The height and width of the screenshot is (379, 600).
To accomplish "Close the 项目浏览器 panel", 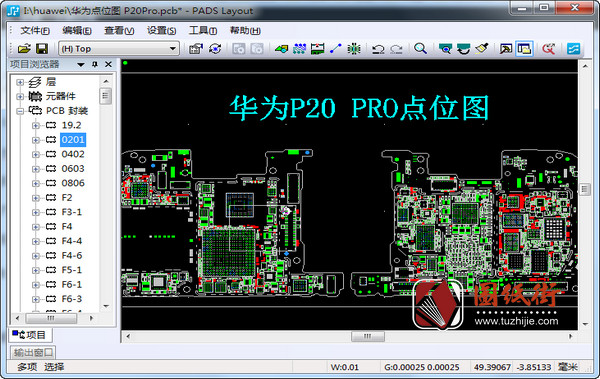I will click(108, 64).
